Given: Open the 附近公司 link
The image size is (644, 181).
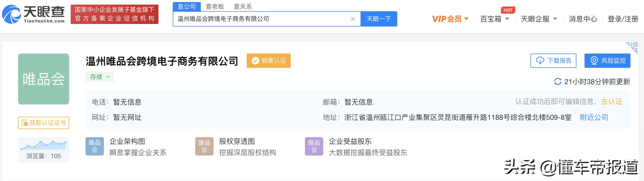Looking at the screenshot, I should 594,118.
